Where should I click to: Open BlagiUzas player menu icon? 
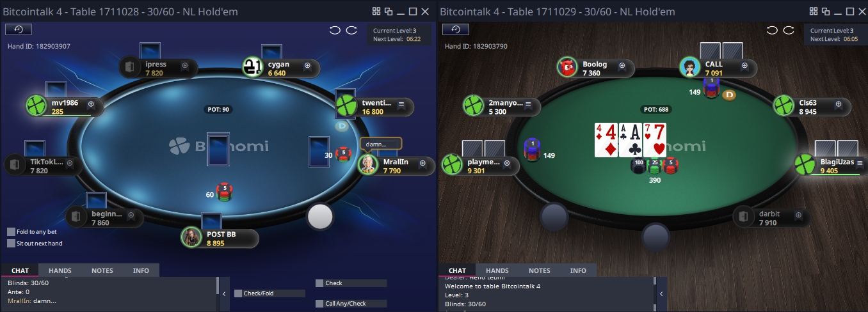[x=860, y=162]
